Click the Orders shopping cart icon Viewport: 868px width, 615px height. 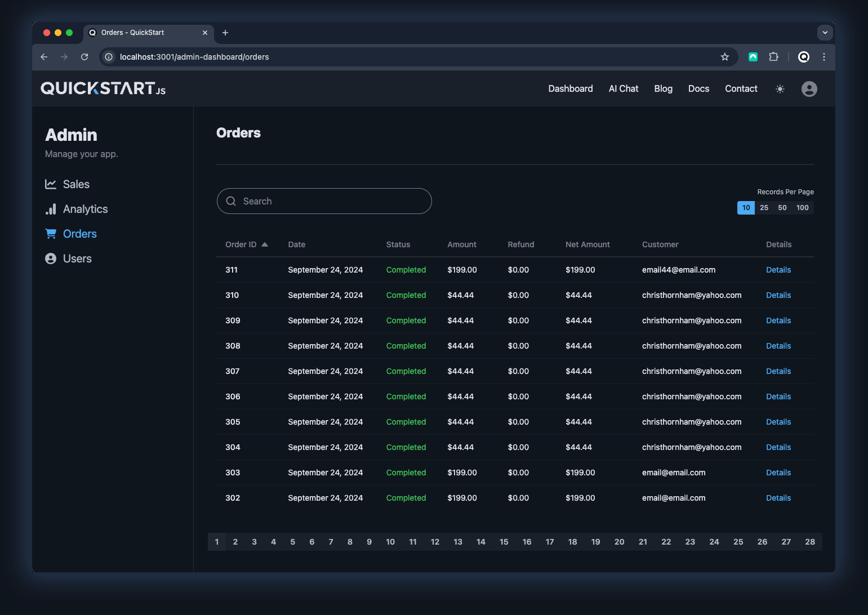[51, 234]
